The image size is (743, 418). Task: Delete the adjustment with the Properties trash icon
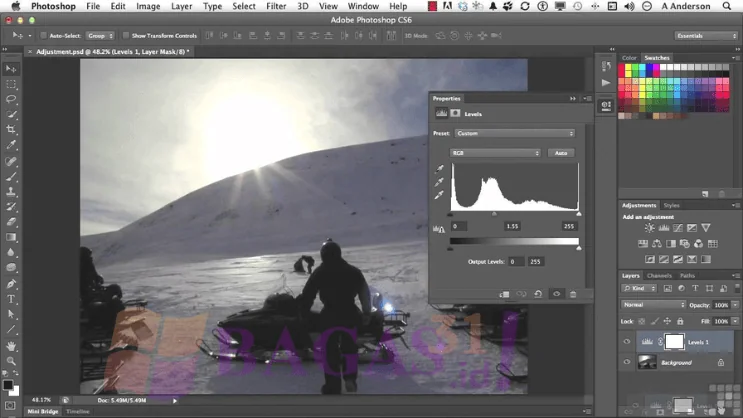573,294
